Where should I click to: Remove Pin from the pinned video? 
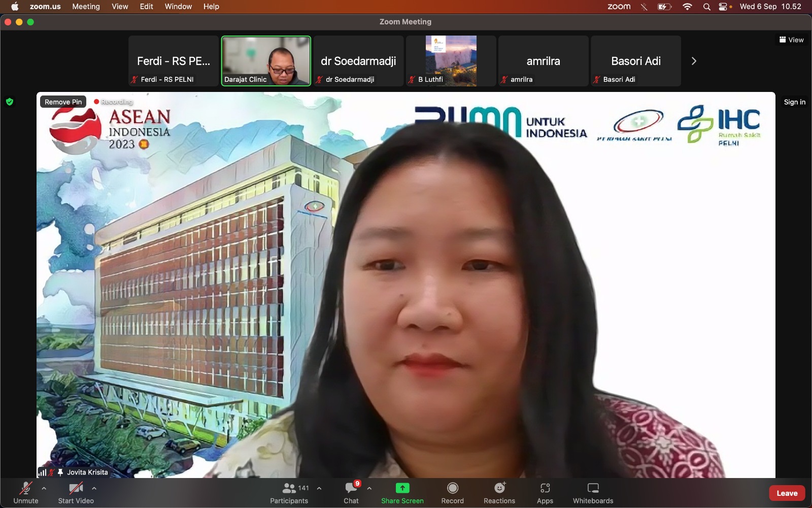pos(63,102)
